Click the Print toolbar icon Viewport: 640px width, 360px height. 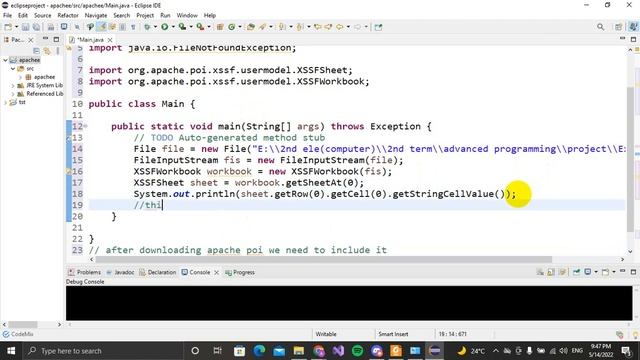coord(51,27)
